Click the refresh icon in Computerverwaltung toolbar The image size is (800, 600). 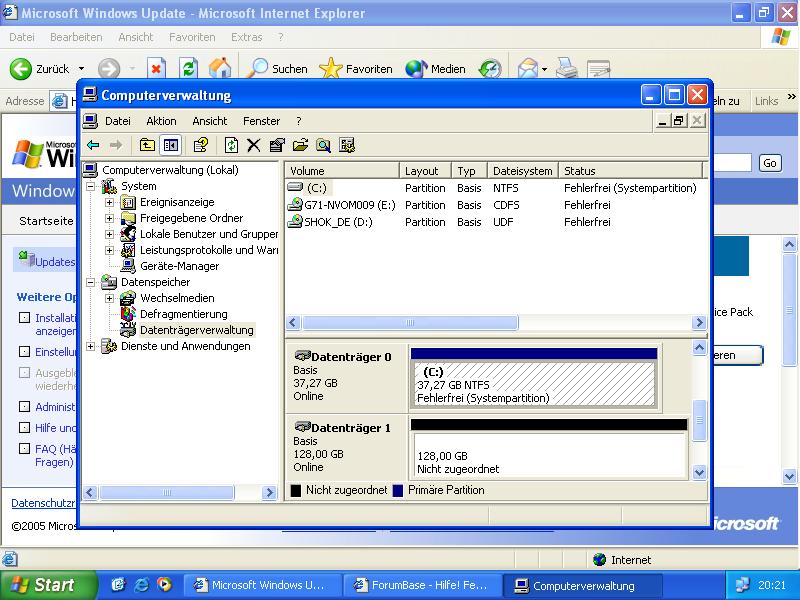pyautogui.click(x=231, y=145)
